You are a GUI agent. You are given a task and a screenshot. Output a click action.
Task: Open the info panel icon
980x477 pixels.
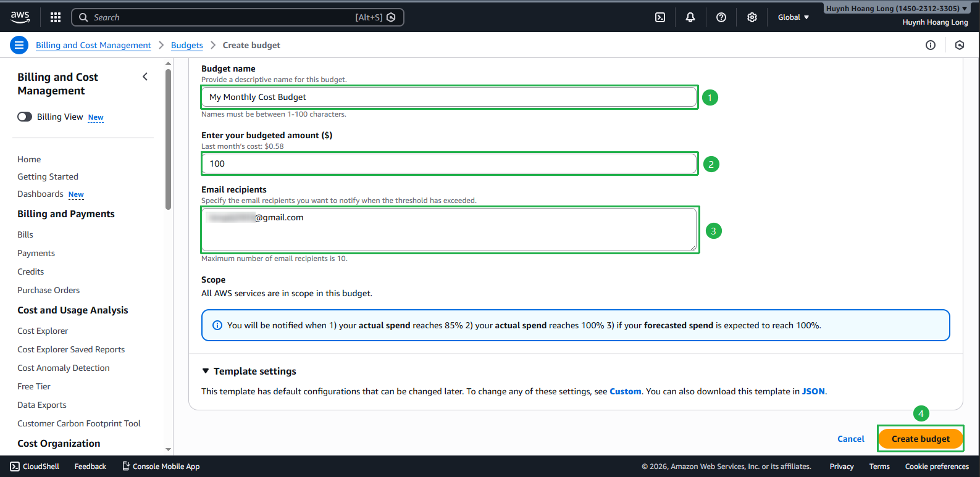(931, 45)
